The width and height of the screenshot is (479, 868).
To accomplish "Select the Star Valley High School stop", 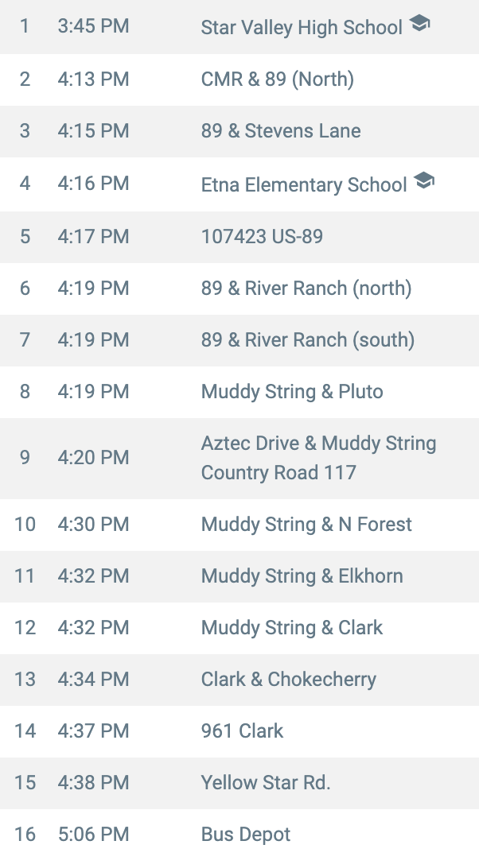I will (302, 28).
